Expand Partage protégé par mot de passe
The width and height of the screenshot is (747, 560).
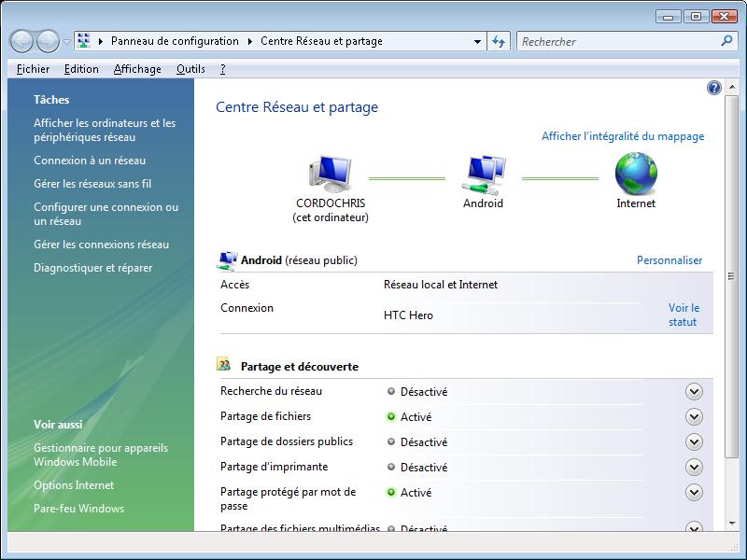coord(693,493)
